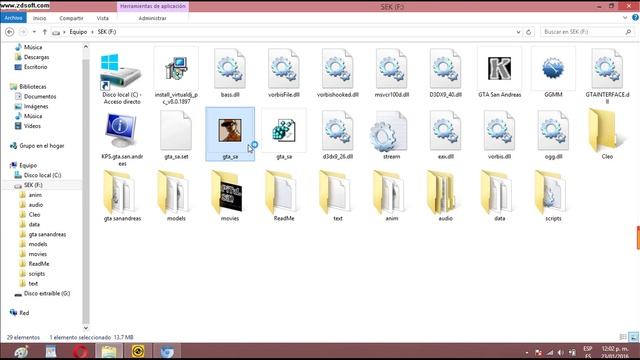This screenshot has height=360, width=640.
Task: Switch to the Vista ribbon tab
Action: 102,18
